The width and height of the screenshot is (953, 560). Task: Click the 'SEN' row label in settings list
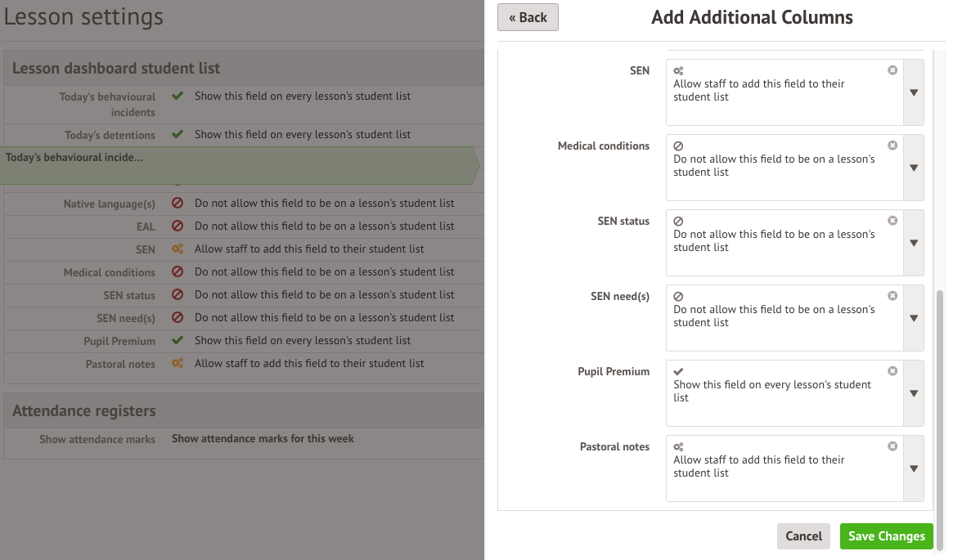[146, 249]
